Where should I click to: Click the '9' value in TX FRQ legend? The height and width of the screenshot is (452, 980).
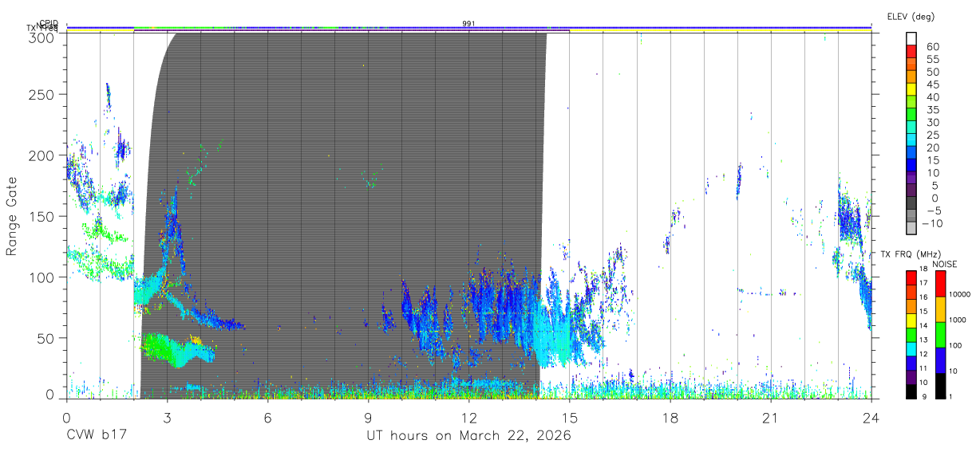(x=924, y=397)
